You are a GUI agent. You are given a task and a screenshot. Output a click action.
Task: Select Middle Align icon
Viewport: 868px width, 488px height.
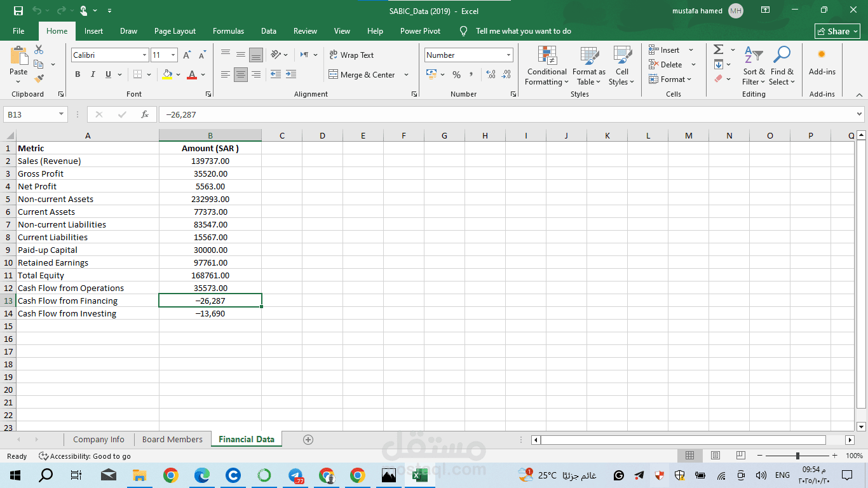[240, 55]
